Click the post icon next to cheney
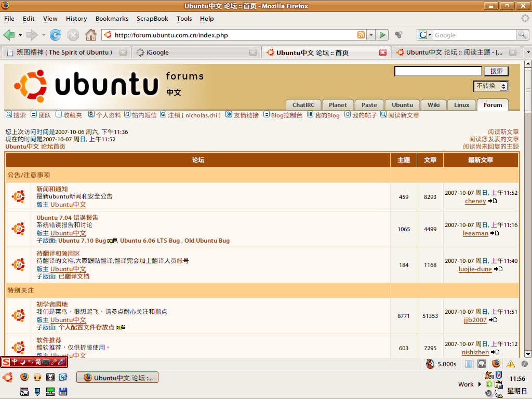Image resolution: width=532 pixels, height=399 pixels. click(493, 201)
